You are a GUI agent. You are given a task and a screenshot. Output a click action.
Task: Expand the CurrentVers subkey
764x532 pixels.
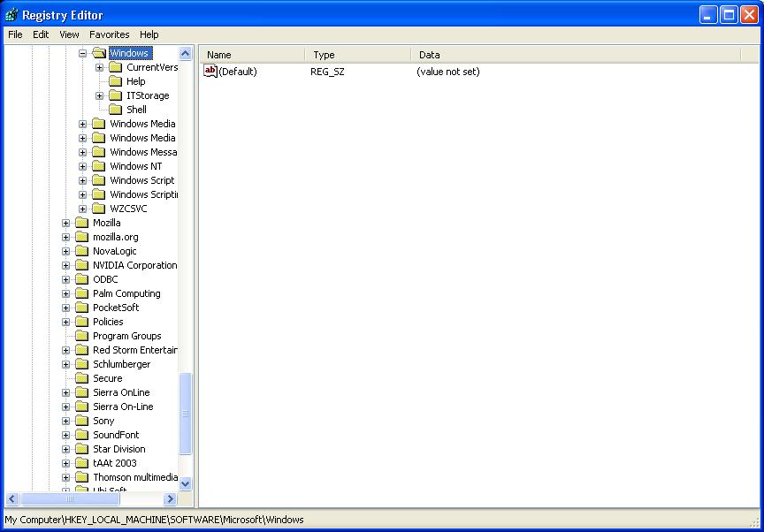(99, 67)
